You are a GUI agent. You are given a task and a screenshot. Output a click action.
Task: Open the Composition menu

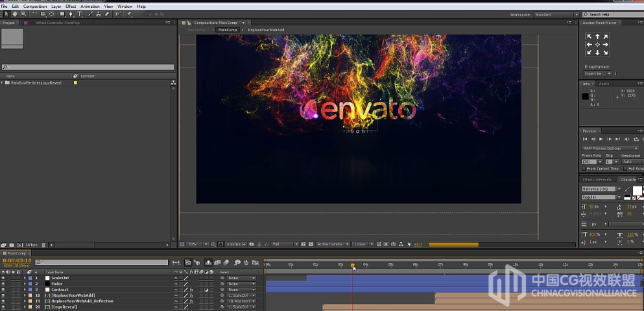[x=35, y=6]
